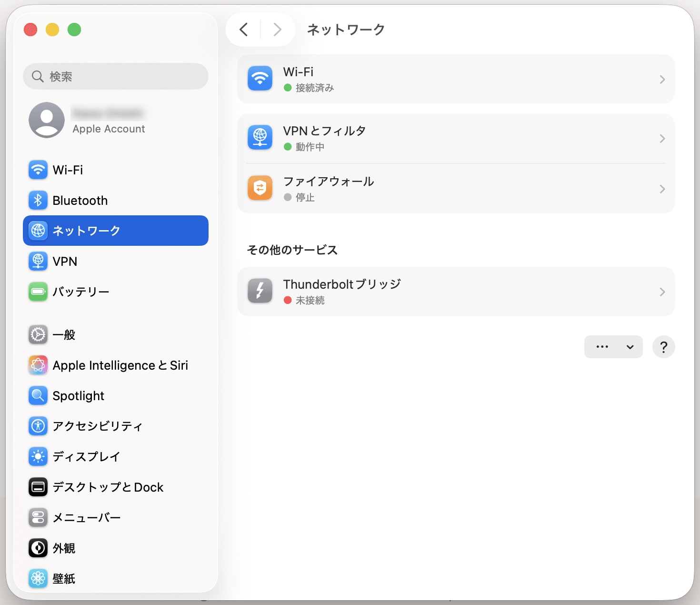
Task: Expand the ファイアウォール row chevron
Action: click(662, 189)
